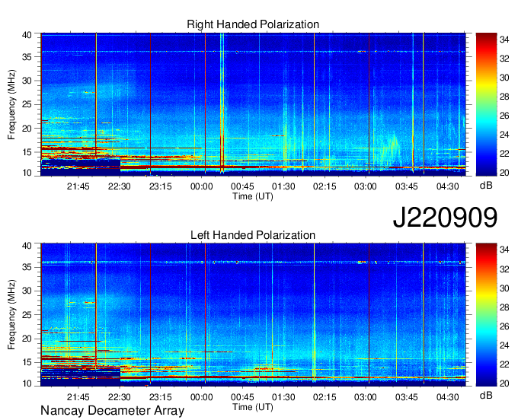Click 40 MHz tick on Right Handed frequency axis
Image resolution: width=518 pixels, height=420 pixels.
coord(27,35)
